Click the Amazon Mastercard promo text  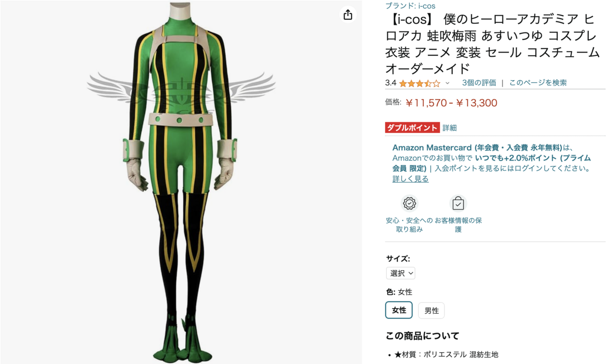pyautogui.click(x=491, y=158)
